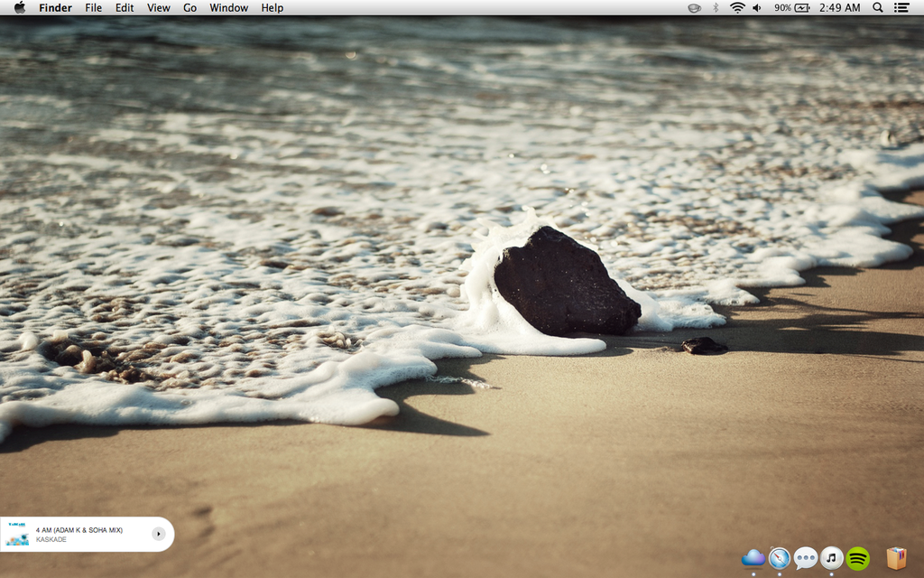
Task: Open the Go menu in the menu bar
Action: coord(189,8)
